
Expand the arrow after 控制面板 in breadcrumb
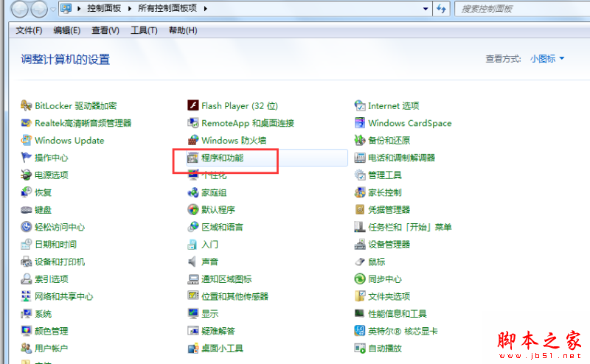tap(130, 9)
